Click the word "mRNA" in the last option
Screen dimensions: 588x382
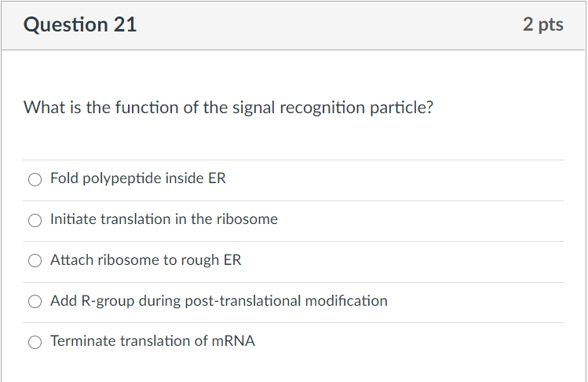point(234,341)
